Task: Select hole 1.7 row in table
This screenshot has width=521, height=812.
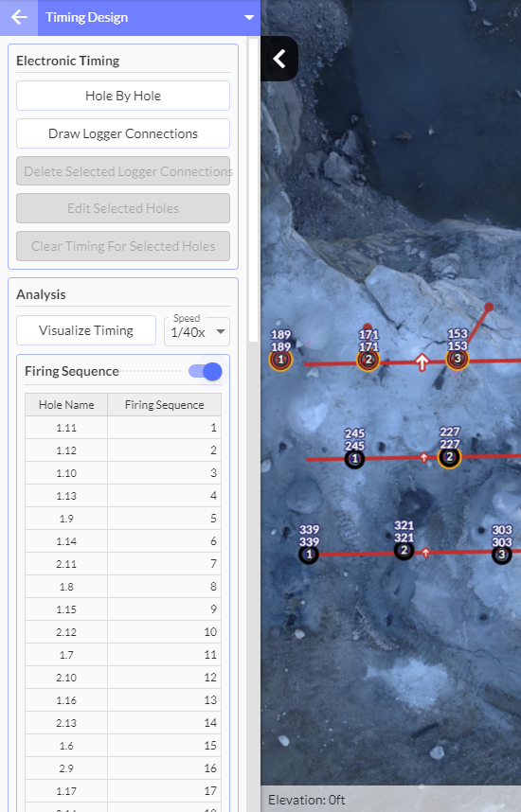Action: 123,655
